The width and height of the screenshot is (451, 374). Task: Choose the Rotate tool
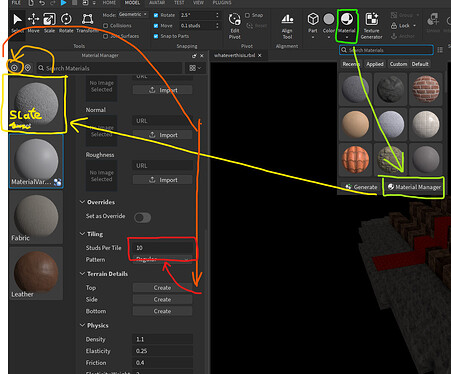click(66, 22)
